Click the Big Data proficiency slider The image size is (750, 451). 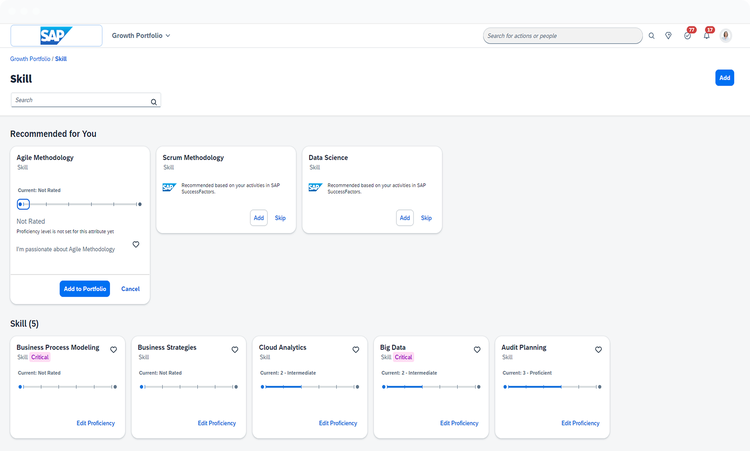(431, 387)
